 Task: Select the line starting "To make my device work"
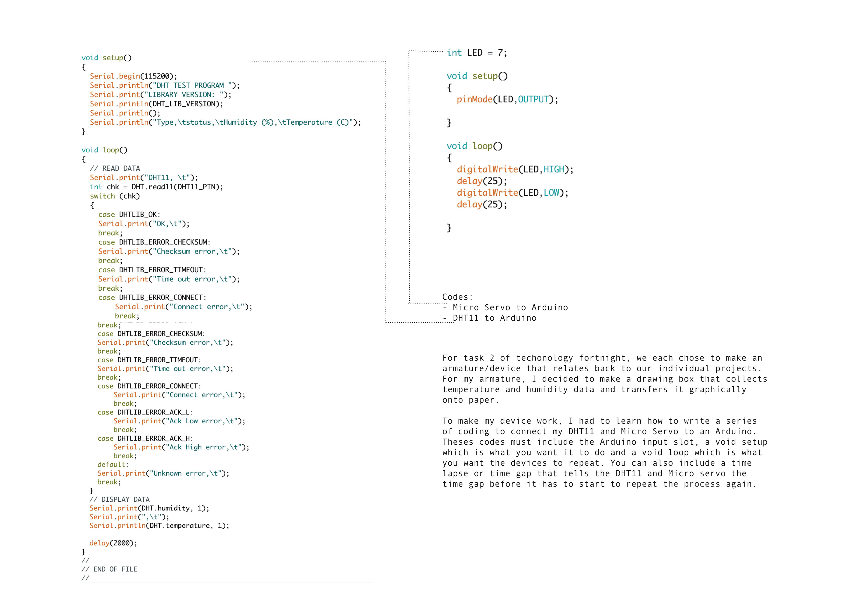pyautogui.click(x=600, y=421)
